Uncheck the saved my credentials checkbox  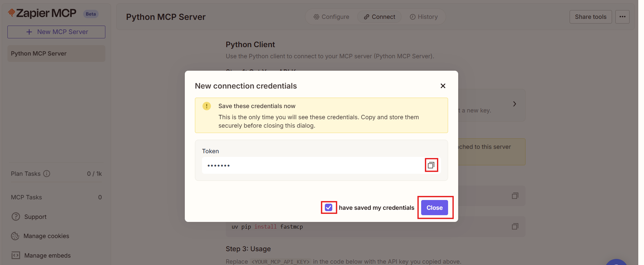tap(329, 207)
